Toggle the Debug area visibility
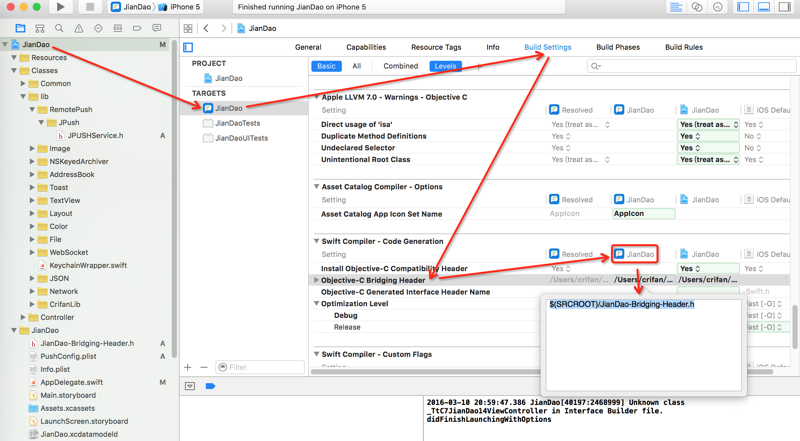 pos(764,7)
